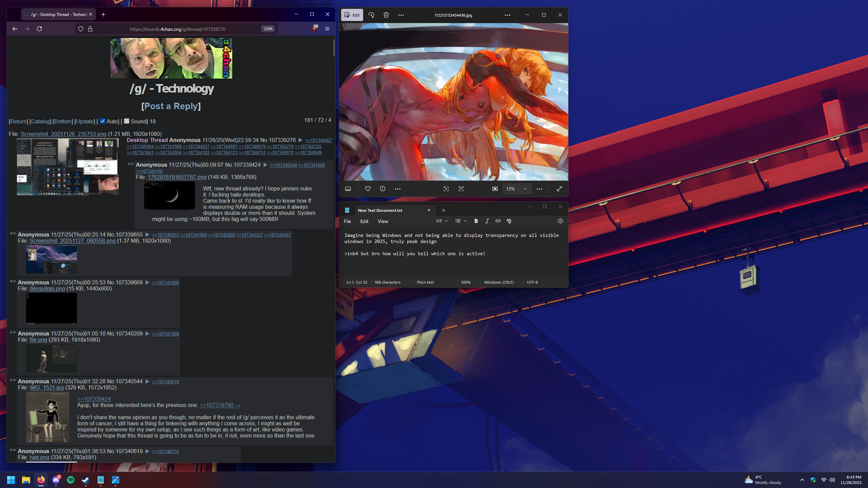Open the Screenshot_20251126_235753 thumbnail

coord(68,167)
